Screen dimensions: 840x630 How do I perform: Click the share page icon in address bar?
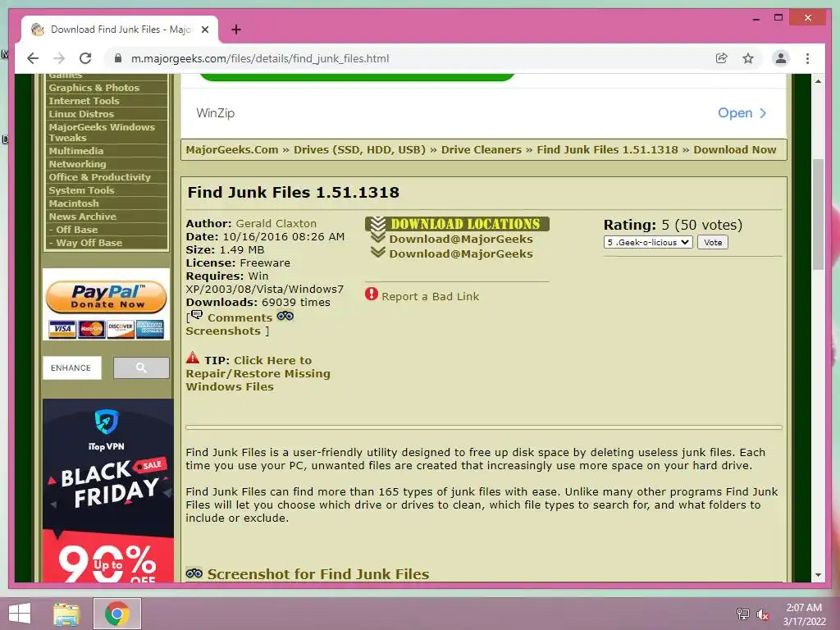(x=722, y=58)
